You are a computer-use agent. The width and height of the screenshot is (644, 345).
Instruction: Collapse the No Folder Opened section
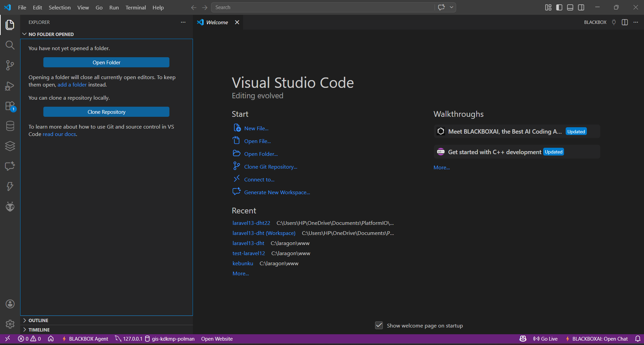[x=107, y=34]
